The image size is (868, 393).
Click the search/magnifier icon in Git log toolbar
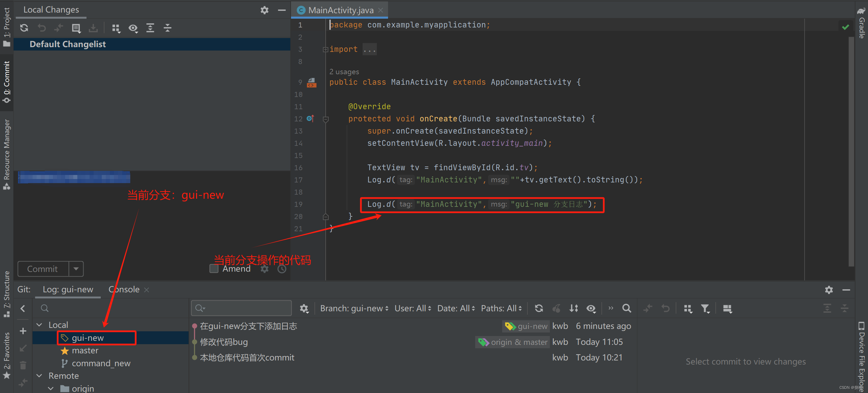pyautogui.click(x=627, y=309)
